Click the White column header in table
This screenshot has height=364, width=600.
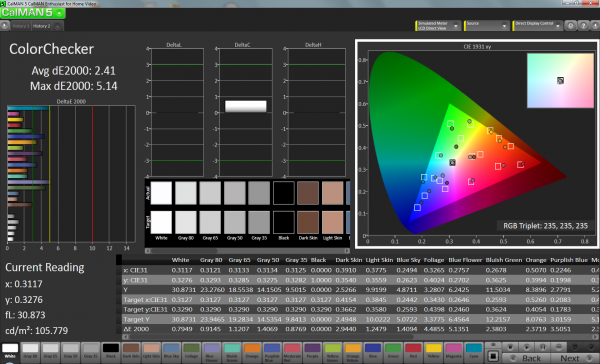[x=180, y=260]
